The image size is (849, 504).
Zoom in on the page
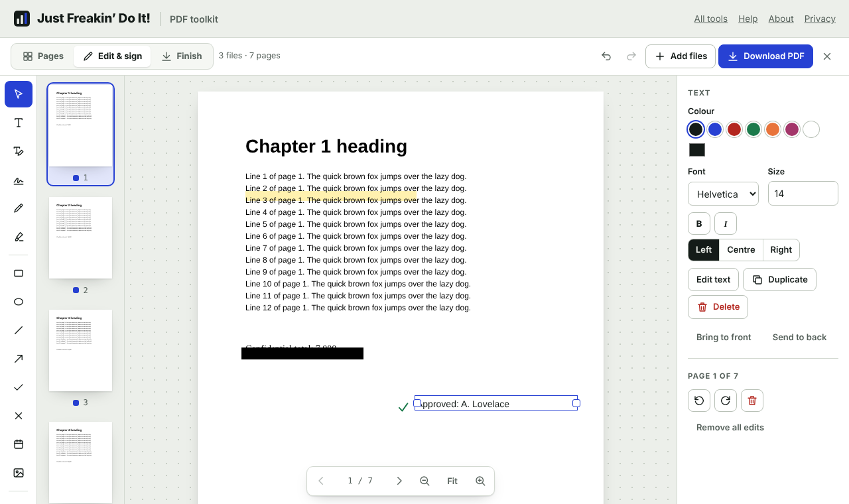pos(480,481)
